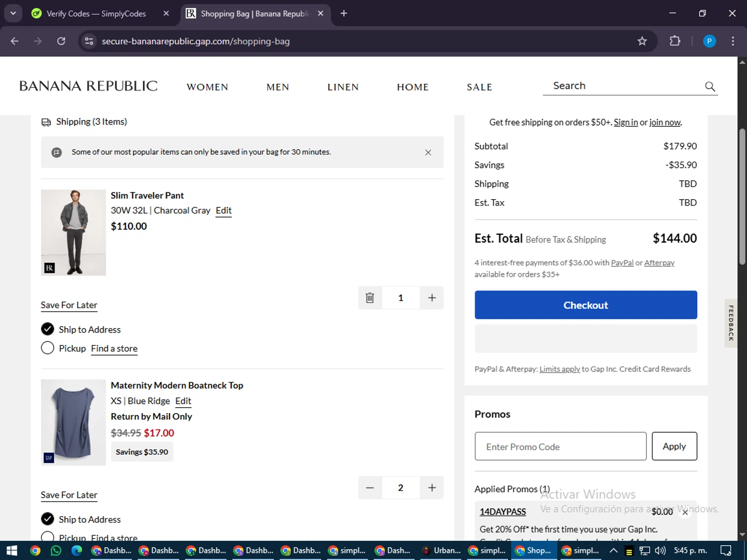Open Slim Traveler Pant product image

pyautogui.click(x=73, y=232)
